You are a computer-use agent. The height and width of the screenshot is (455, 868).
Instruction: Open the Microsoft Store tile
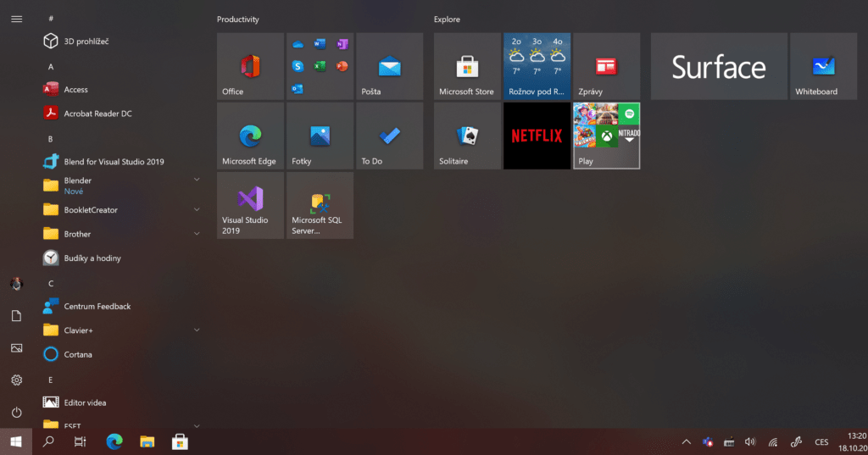467,66
